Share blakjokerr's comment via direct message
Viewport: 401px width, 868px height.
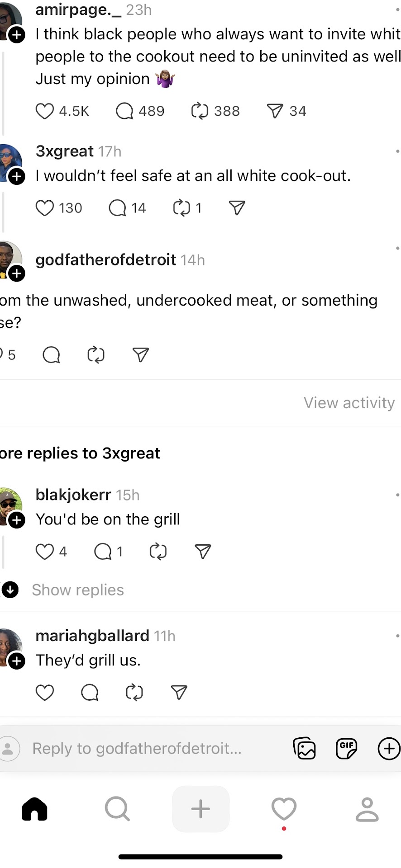click(202, 551)
